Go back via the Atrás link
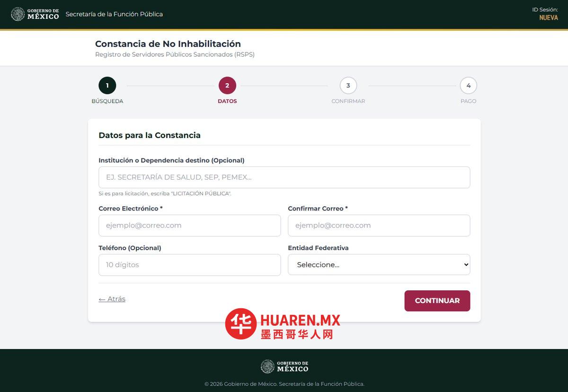The image size is (568, 392). tap(112, 299)
